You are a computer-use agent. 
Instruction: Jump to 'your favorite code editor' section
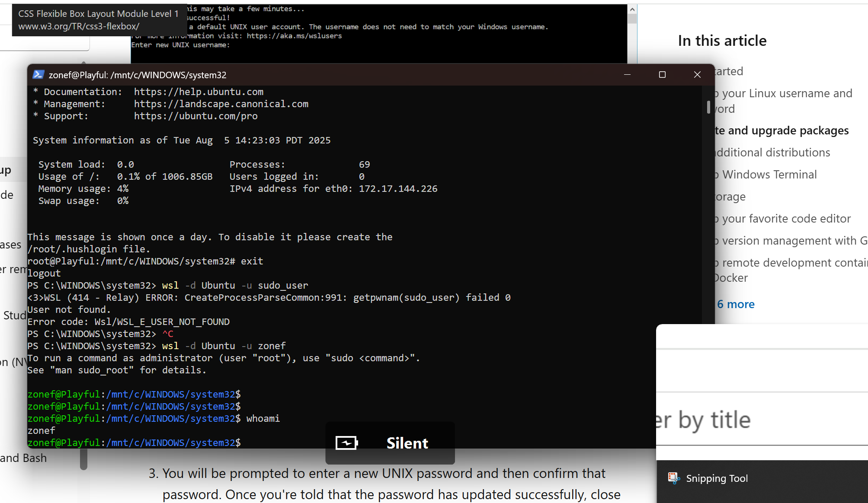[786, 219]
